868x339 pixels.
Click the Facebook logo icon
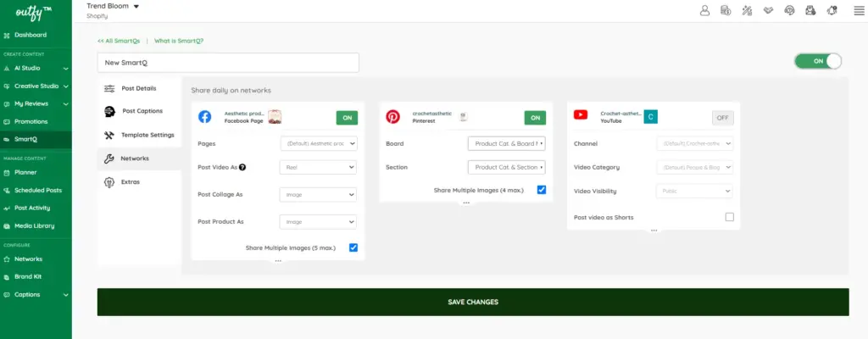click(x=205, y=116)
